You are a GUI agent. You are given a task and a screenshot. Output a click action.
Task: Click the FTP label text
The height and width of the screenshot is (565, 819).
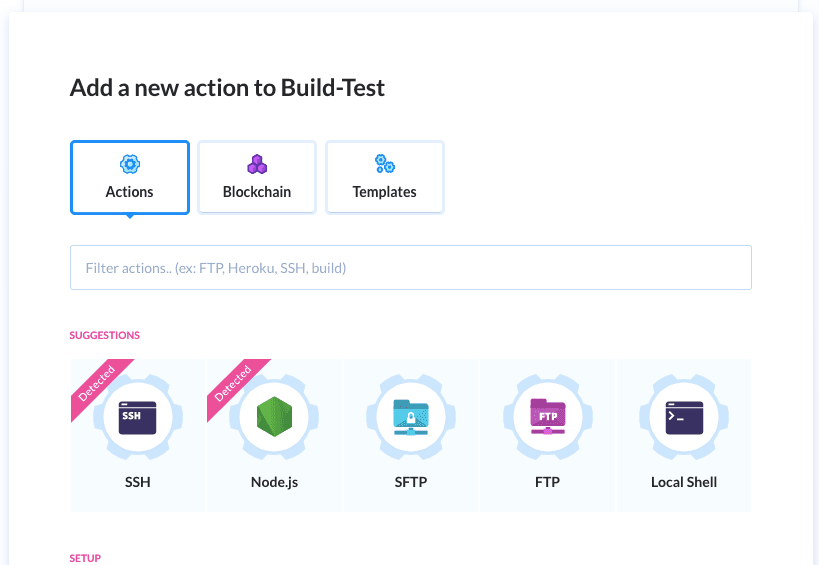[x=547, y=482]
